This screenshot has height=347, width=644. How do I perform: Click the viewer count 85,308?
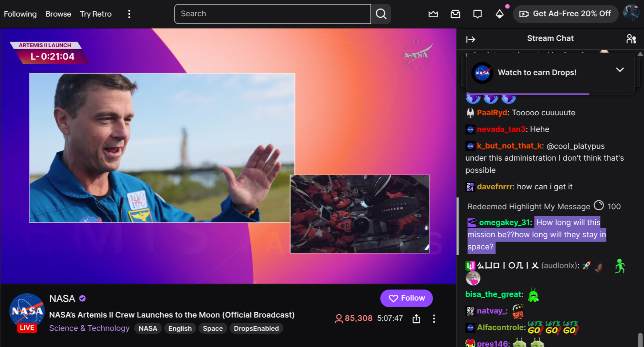(x=354, y=318)
